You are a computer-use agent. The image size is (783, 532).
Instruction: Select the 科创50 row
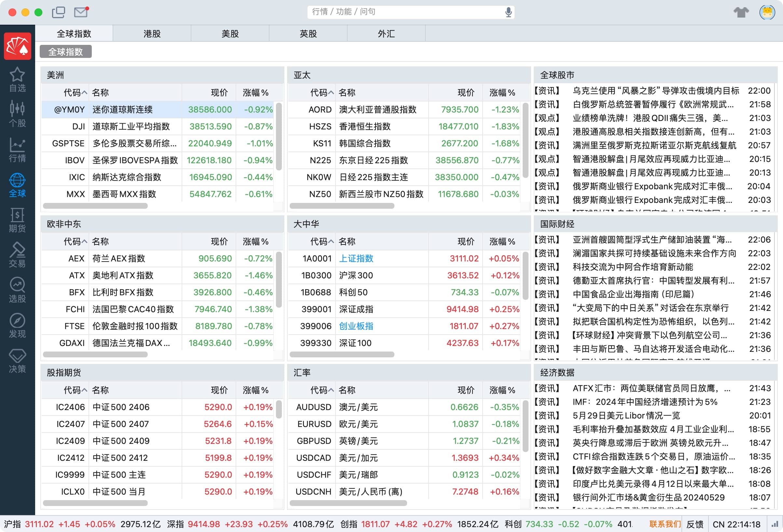point(404,292)
